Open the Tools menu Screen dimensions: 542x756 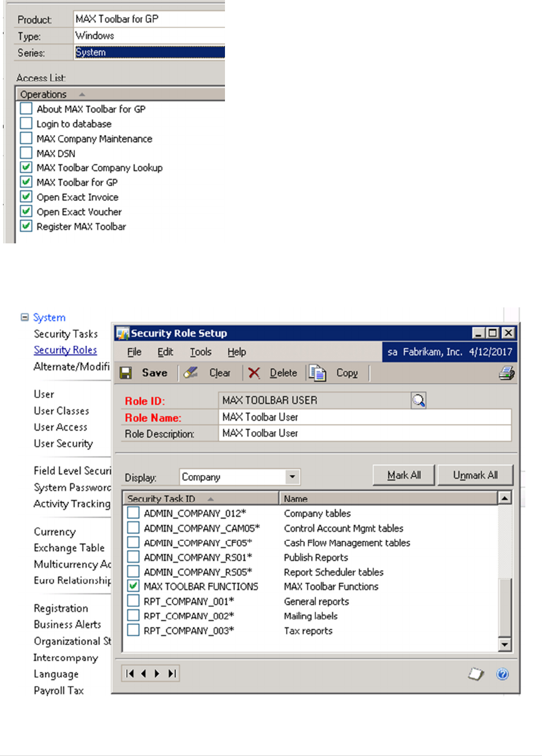click(201, 352)
